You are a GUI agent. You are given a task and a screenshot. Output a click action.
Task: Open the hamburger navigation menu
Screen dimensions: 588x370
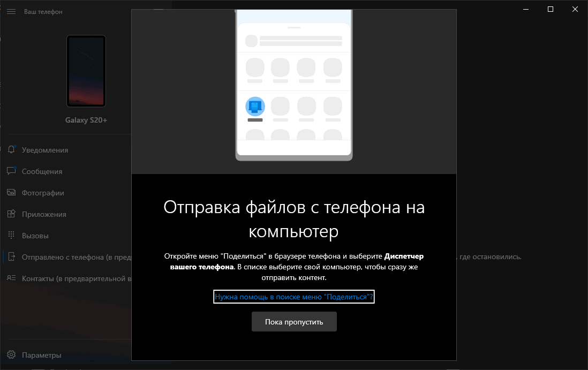11,11
